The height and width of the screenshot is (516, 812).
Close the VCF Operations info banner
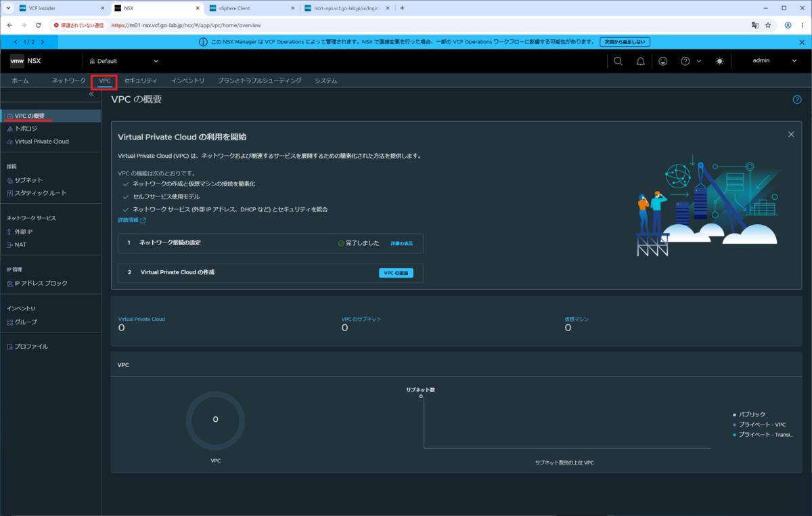pos(802,42)
